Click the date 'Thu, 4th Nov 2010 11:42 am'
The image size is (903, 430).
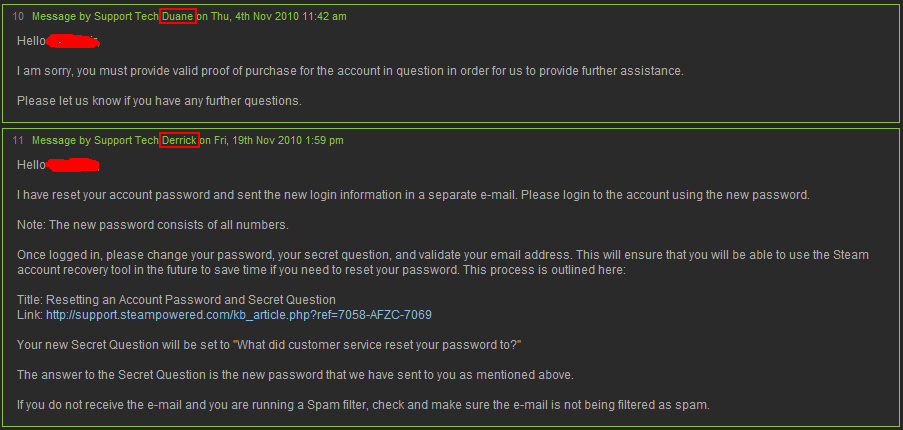pyautogui.click(x=279, y=17)
